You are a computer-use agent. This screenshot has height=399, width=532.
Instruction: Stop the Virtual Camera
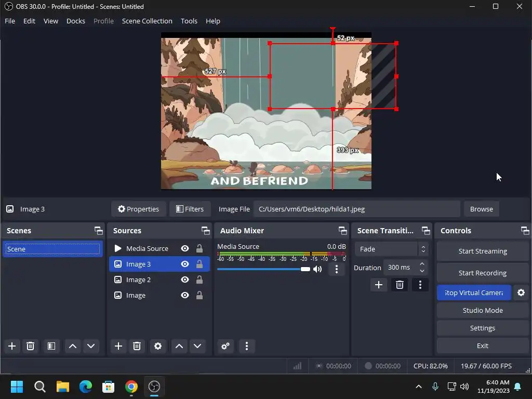pos(474,292)
